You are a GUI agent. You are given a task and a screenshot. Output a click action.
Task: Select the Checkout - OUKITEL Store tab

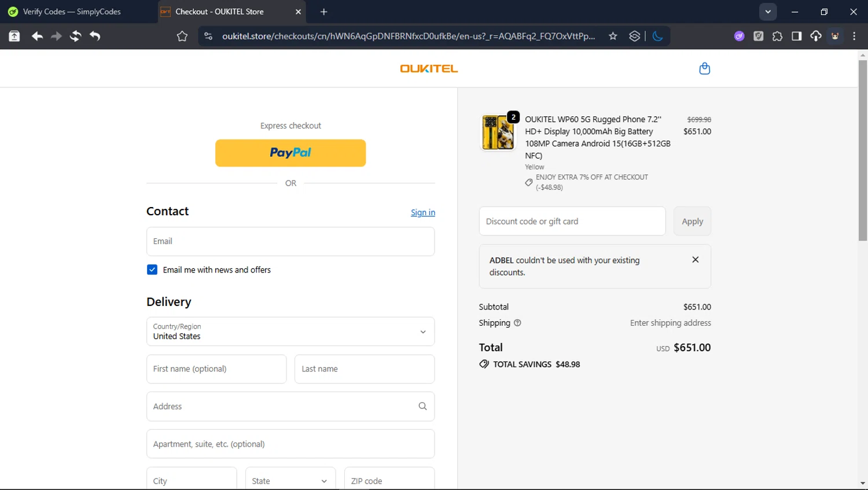coord(231,12)
